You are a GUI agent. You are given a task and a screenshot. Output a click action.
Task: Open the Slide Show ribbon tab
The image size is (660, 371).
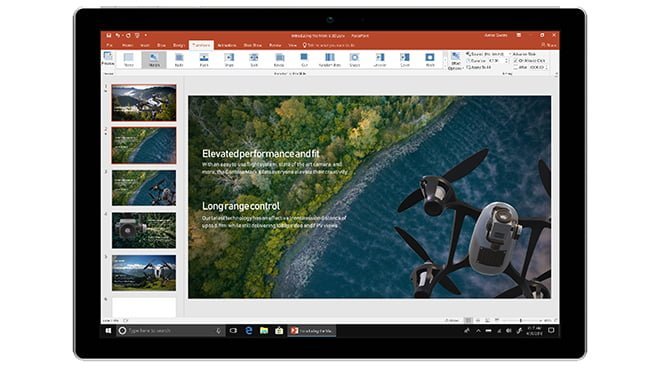coord(253,45)
